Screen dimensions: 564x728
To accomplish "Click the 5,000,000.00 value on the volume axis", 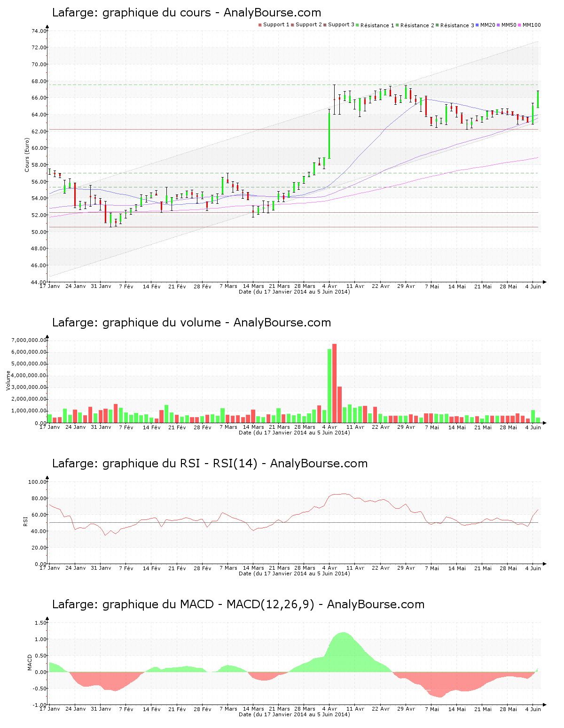I will 29,364.
